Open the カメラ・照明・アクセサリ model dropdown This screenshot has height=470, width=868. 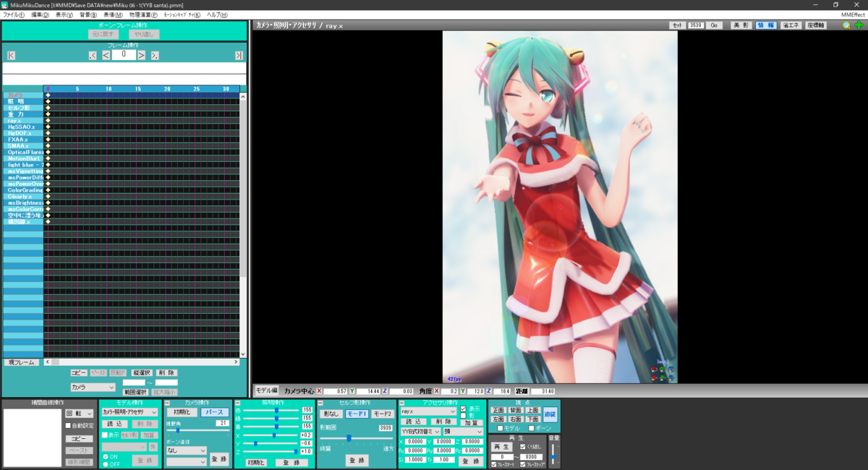tap(129, 411)
